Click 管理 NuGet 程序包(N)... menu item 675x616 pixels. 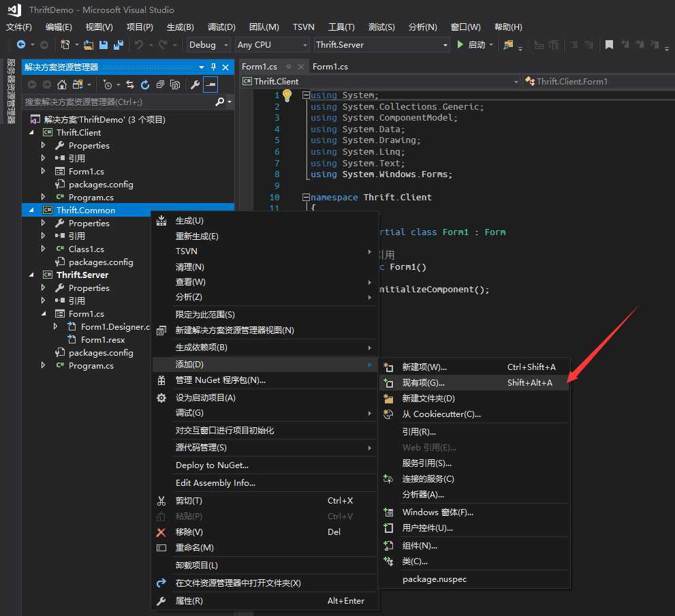tap(265, 380)
